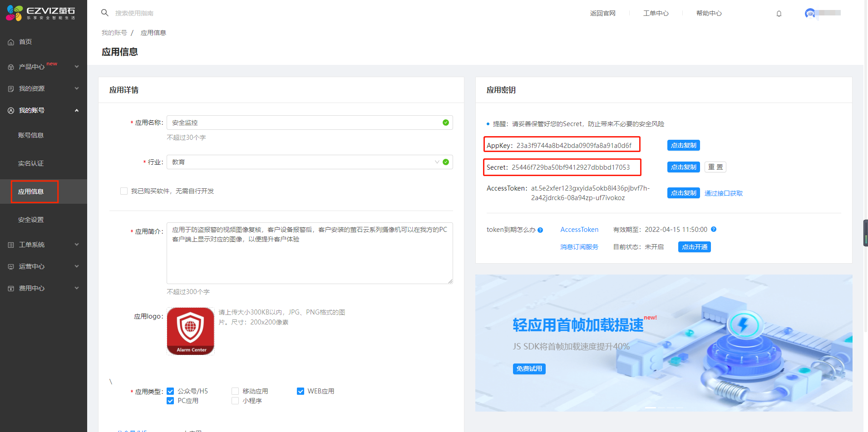Viewport: 868px width, 432px height.
Task: Click the AccessToken blue link
Action: pos(579,230)
